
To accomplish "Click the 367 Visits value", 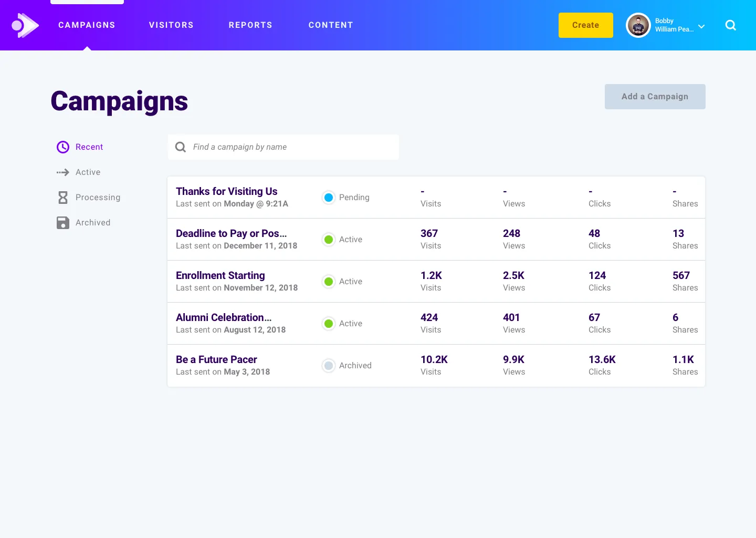I will [429, 233].
